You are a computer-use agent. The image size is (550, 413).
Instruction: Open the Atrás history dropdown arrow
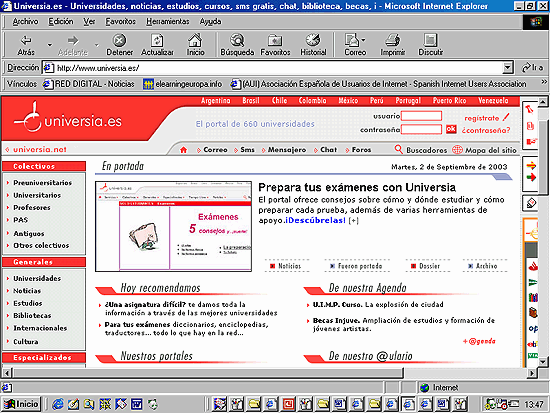(x=49, y=45)
